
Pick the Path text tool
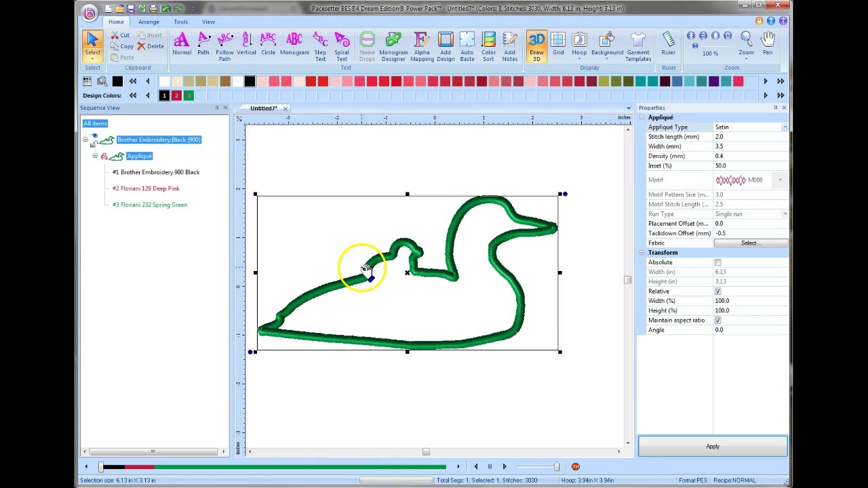pos(203,45)
